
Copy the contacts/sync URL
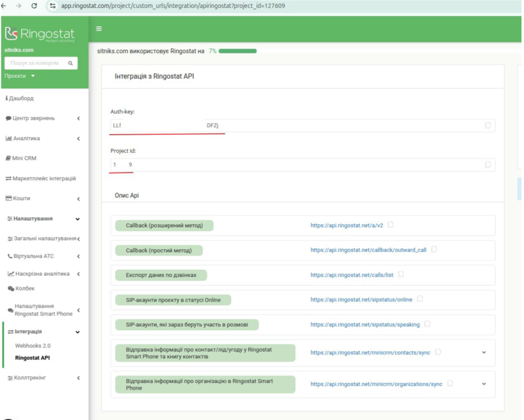(x=438, y=352)
